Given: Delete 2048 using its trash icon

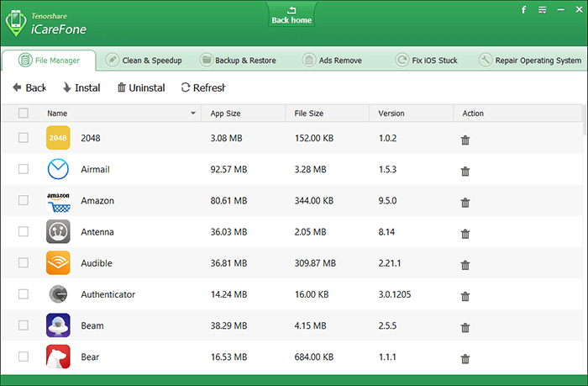Looking at the screenshot, I should pos(465,139).
